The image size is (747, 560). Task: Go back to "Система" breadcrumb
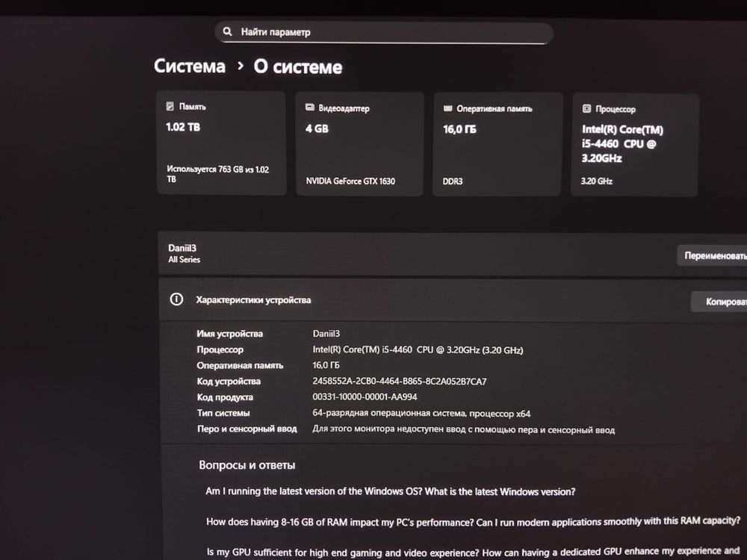(x=190, y=66)
